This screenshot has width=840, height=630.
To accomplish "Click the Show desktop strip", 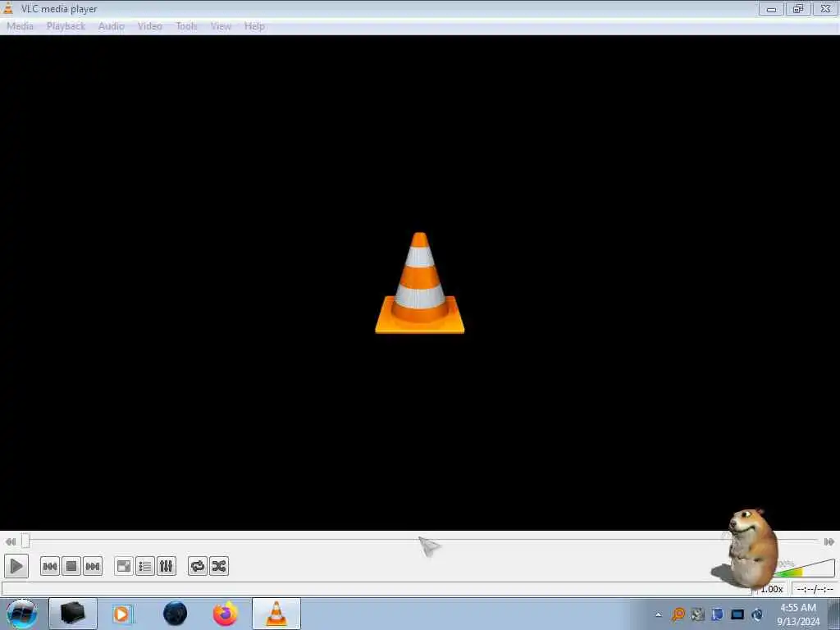I will point(834,614).
